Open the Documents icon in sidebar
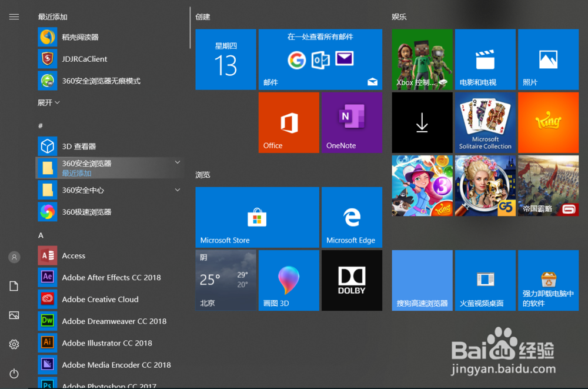This screenshot has height=389, width=588. tap(14, 286)
